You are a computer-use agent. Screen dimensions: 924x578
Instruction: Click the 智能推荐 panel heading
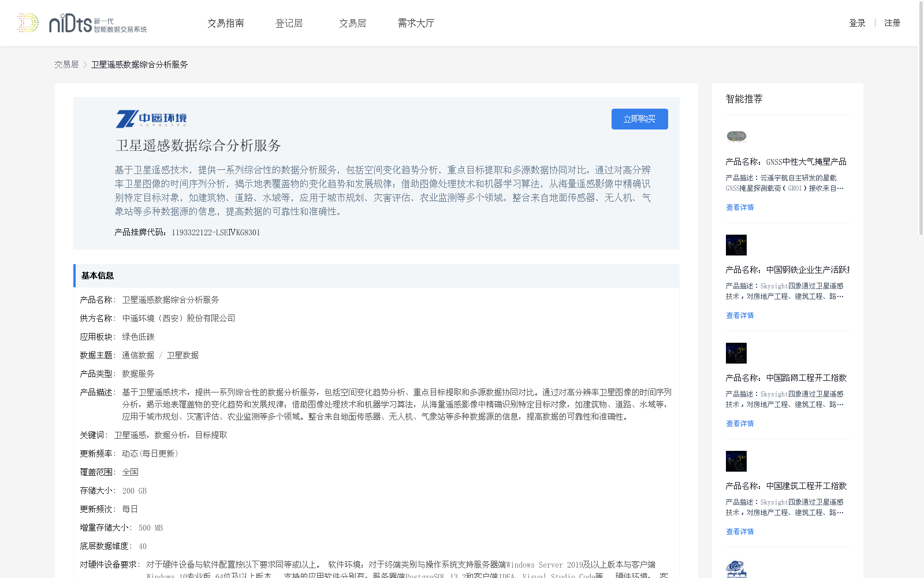click(744, 99)
